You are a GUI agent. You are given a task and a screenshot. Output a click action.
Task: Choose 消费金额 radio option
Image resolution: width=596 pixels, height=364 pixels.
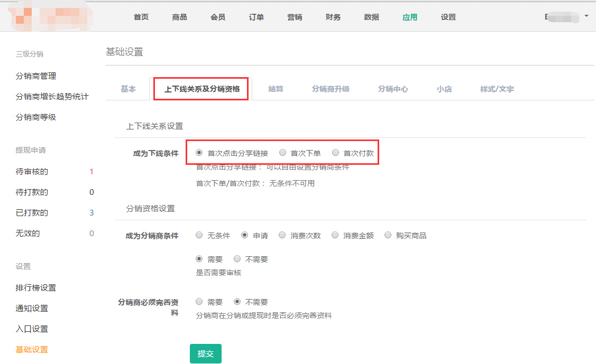[335, 235]
